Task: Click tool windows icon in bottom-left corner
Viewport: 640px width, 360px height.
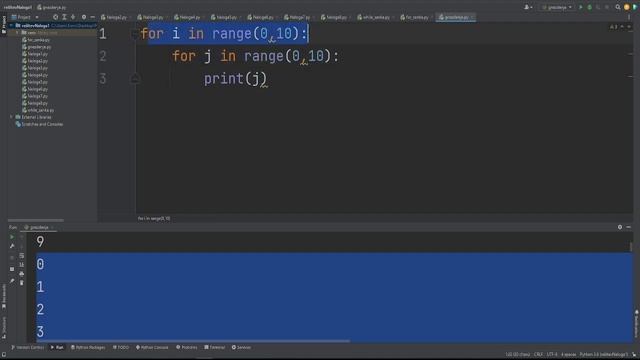Action: click(4, 355)
